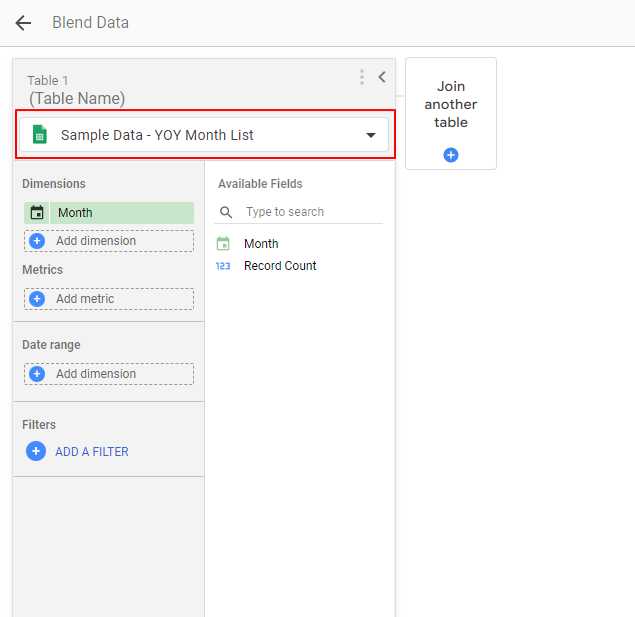Click the blue plus icon in Filters

tap(36, 451)
